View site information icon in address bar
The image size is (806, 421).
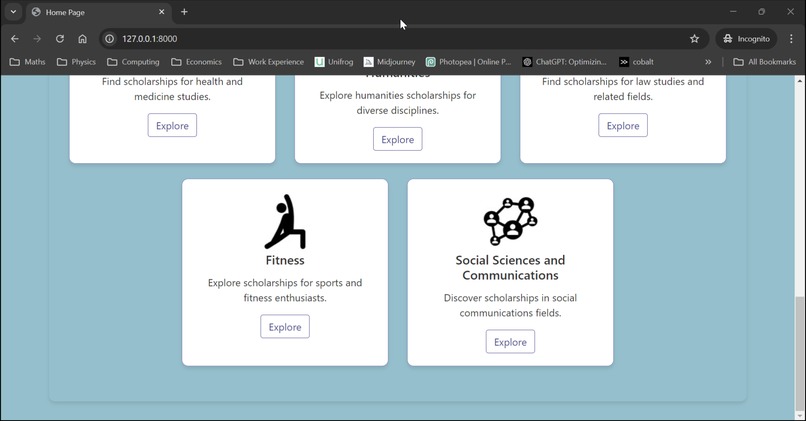tap(109, 39)
